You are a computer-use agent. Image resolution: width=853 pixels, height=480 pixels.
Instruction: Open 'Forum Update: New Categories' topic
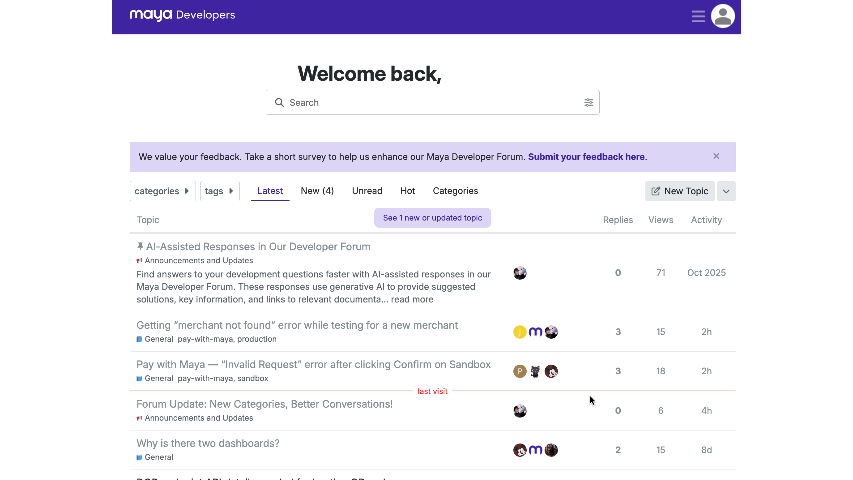pyautogui.click(x=264, y=404)
